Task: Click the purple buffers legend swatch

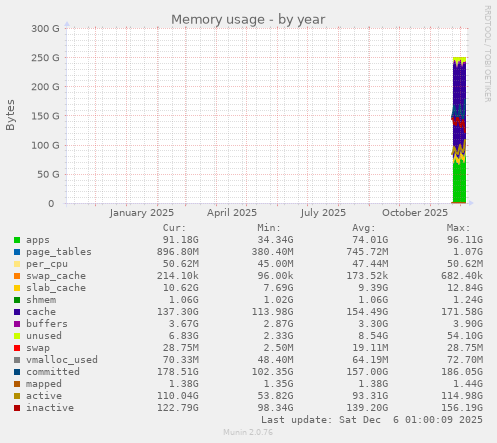Action: (17, 324)
